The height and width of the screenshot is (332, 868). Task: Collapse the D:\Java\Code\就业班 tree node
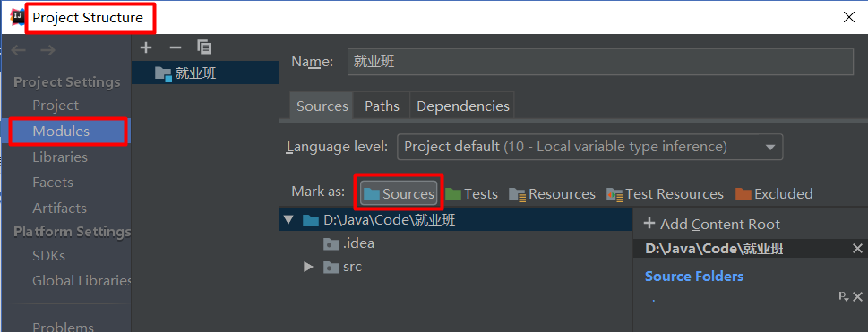(x=288, y=219)
